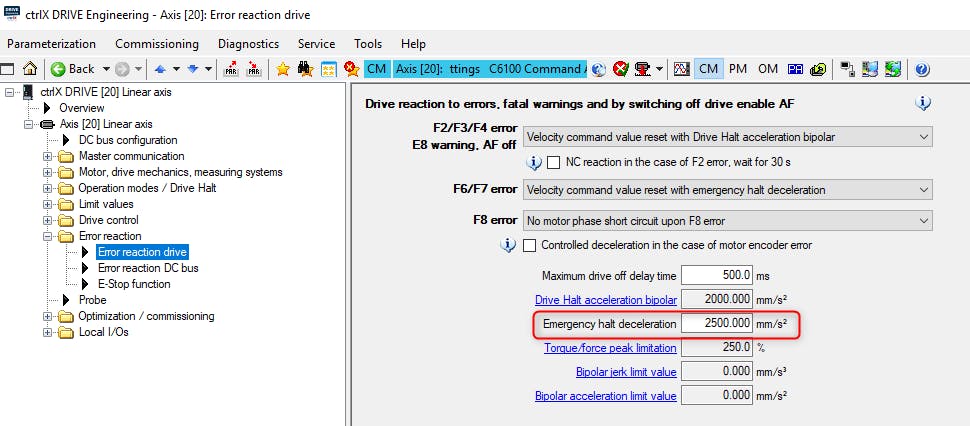Click the second PAR parameter icon
Screen dimensions: 970x426
click(x=254, y=69)
